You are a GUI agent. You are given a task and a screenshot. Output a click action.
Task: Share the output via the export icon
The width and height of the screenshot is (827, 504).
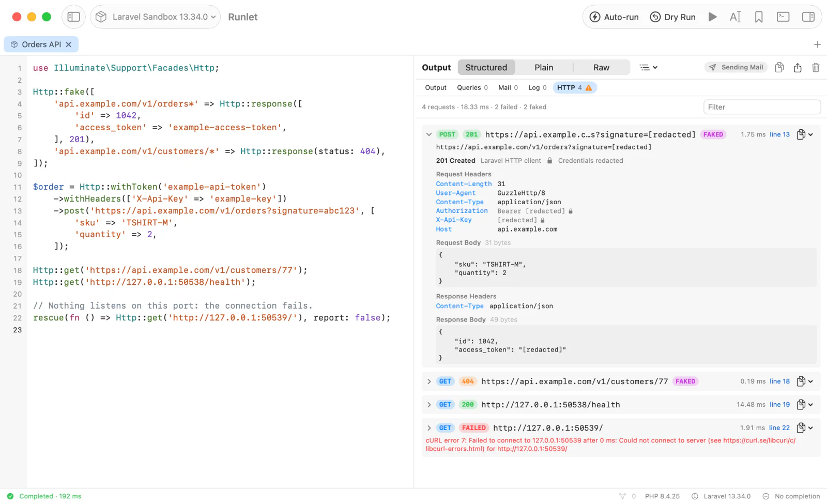[x=798, y=67]
